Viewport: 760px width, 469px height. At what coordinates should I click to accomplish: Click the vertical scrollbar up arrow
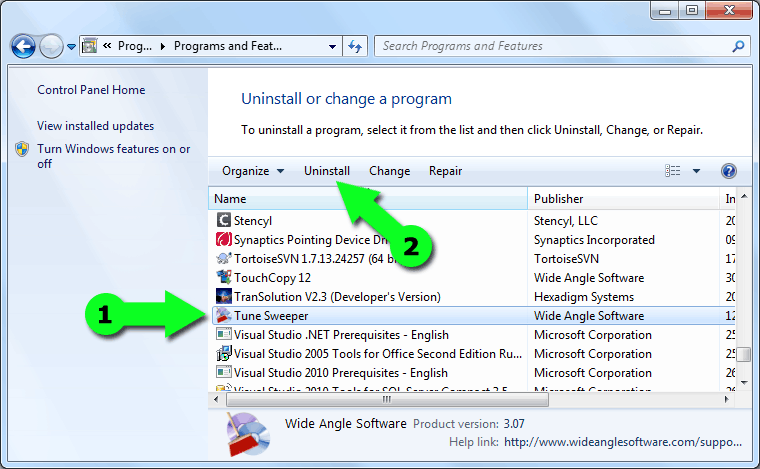744,196
